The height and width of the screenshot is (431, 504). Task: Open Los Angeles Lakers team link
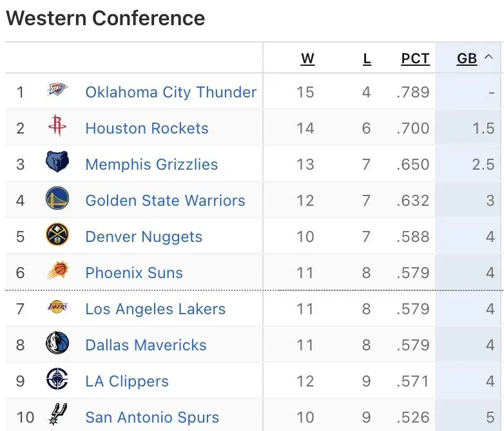(155, 309)
